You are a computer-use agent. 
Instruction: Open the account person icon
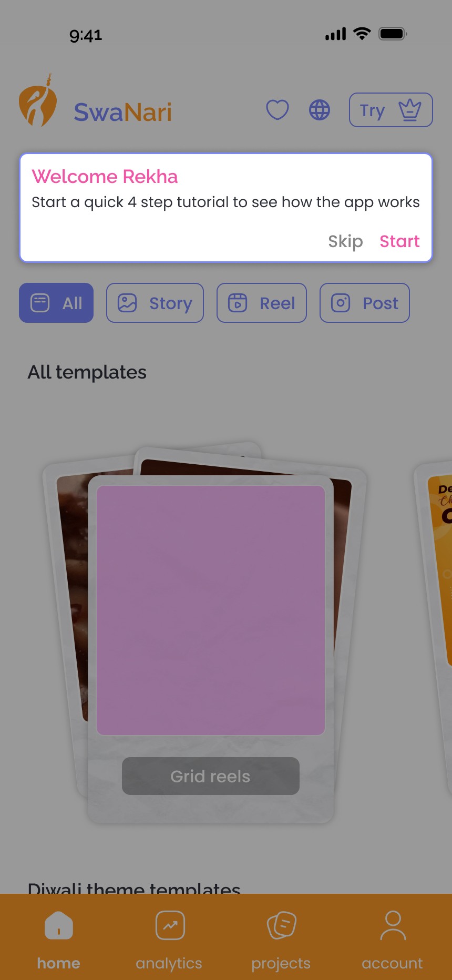[x=393, y=925]
